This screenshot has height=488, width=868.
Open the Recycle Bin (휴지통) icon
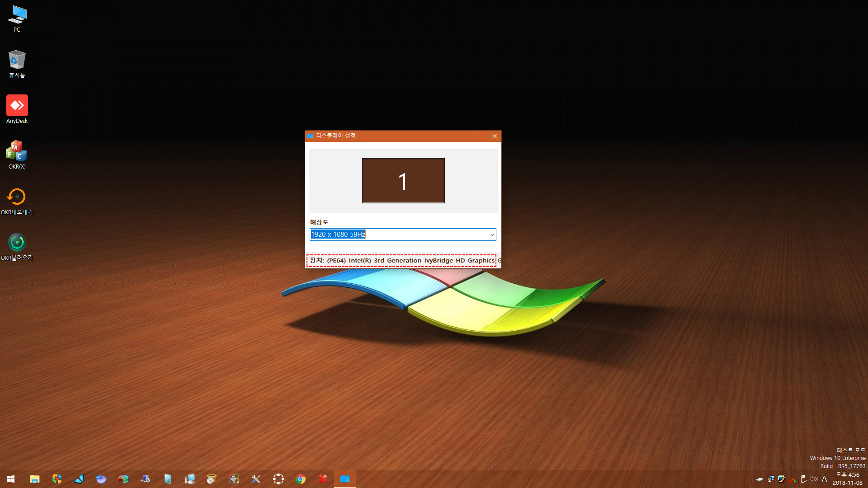coord(17,64)
